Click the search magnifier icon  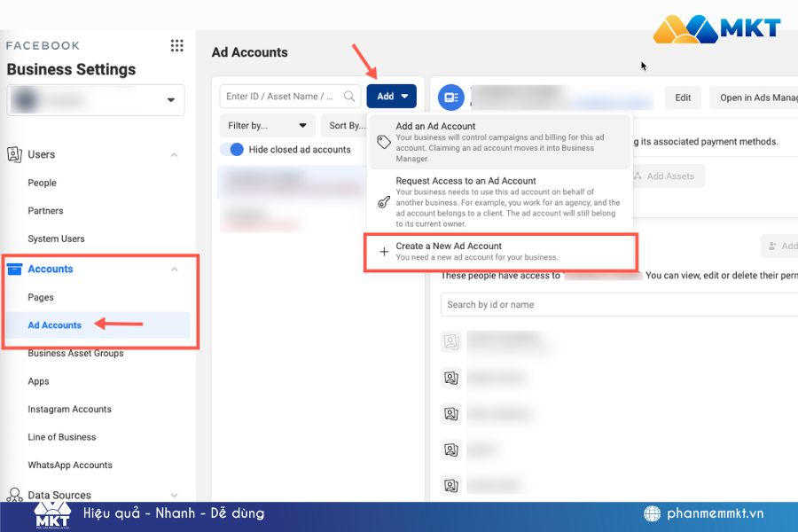click(x=350, y=97)
